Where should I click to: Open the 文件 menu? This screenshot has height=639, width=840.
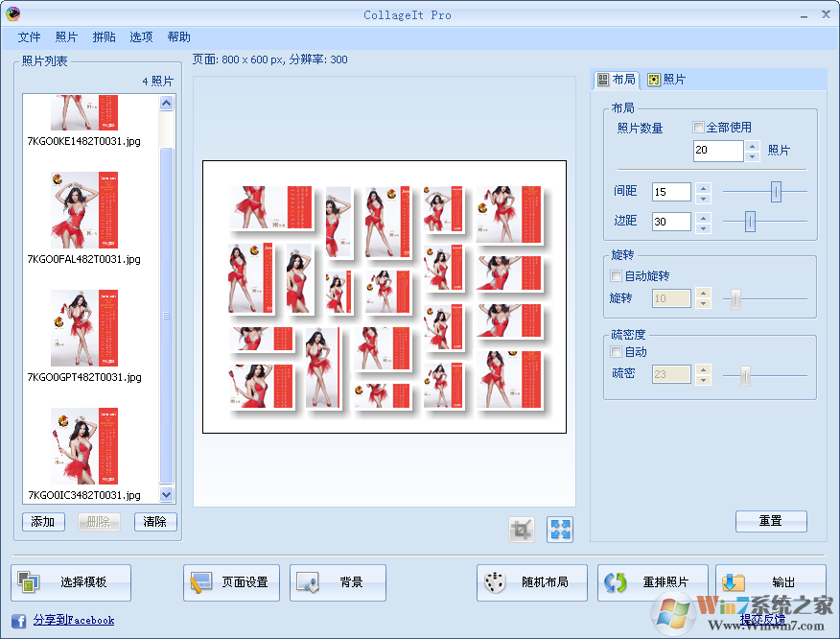29,36
